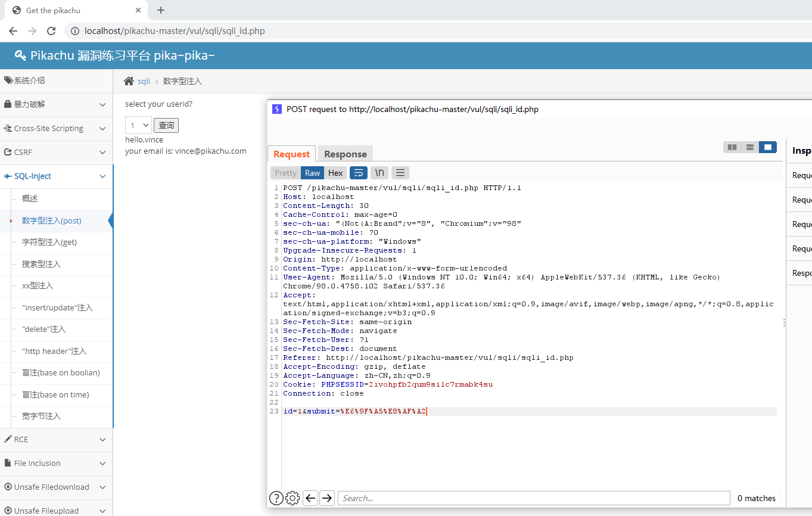Open the "http header"注入 menu item
This screenshot has height=516, width=812.
tap(54, 351)
